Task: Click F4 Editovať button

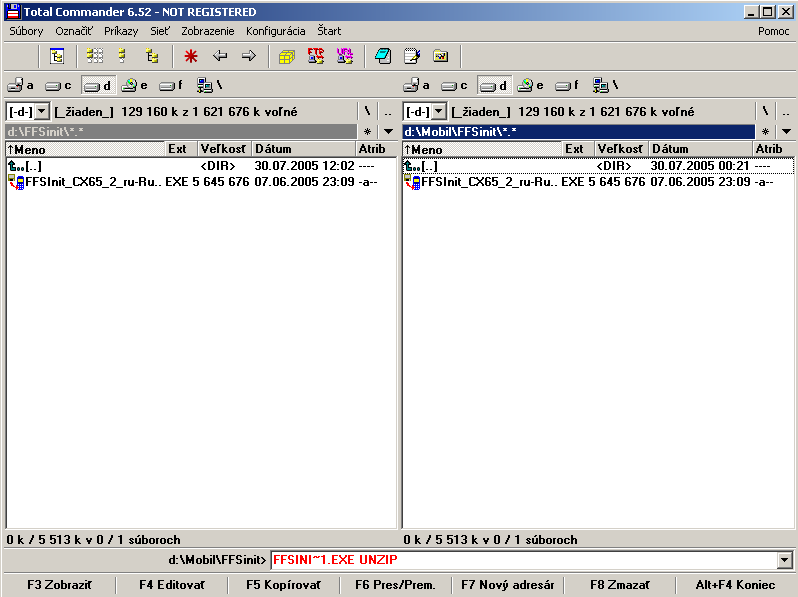Action: click(172, 585)
